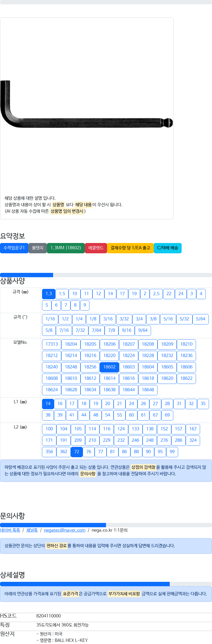Select the currently active 18602 model
Screen dimensions: 212x644
coord(110,367)
